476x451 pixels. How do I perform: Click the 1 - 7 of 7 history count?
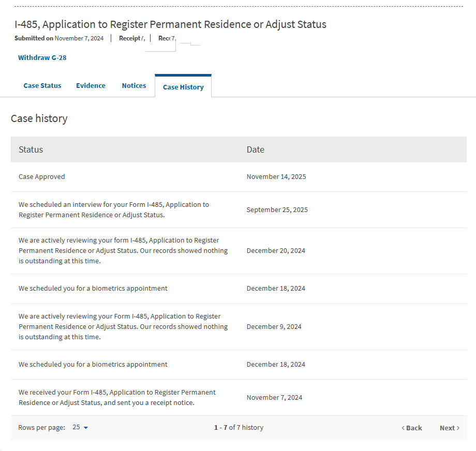239,428
